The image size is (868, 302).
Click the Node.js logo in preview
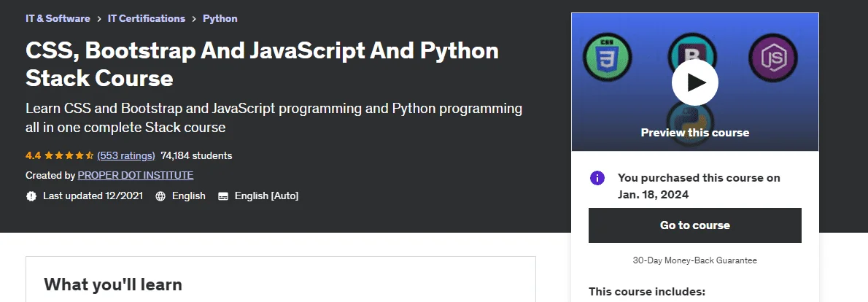coord(772,58)
